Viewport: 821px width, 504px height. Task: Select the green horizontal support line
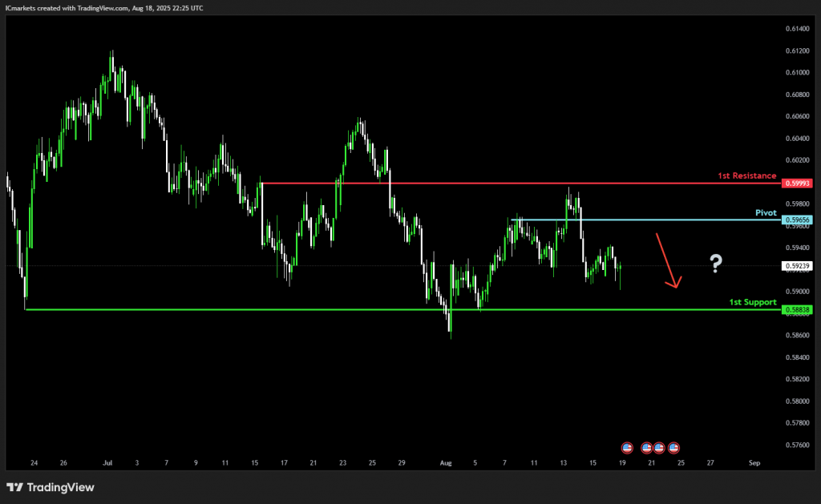[x=403, y=310]
